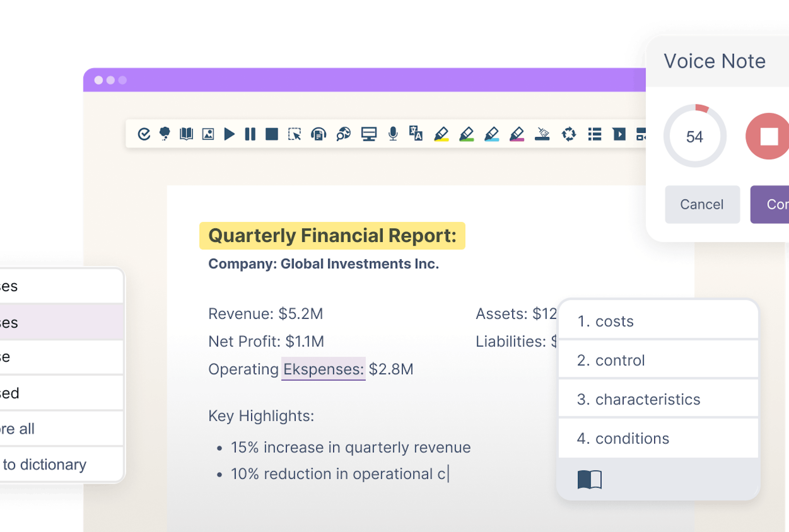Open the translator icon

pos(416,133)
